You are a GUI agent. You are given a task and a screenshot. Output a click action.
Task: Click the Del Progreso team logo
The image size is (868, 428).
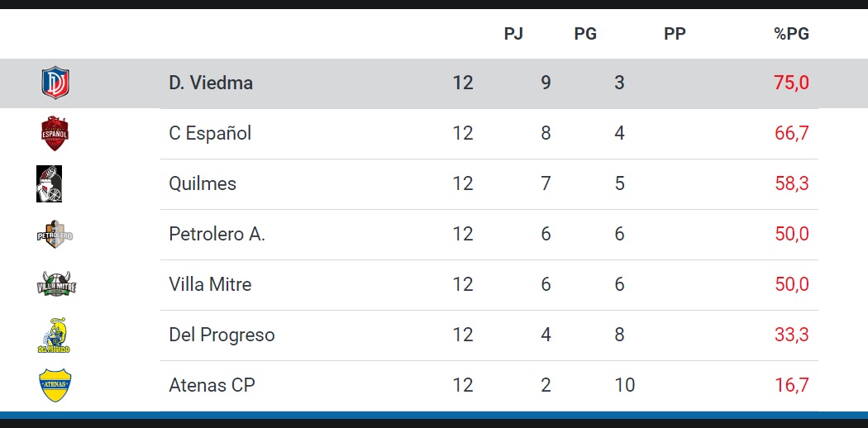[55, 335]
